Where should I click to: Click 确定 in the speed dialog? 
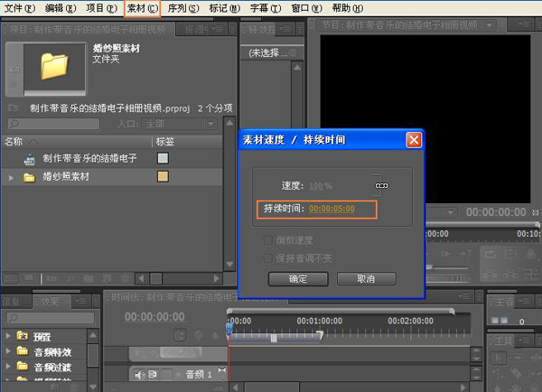pyautogui.click(x=298, y=279)
